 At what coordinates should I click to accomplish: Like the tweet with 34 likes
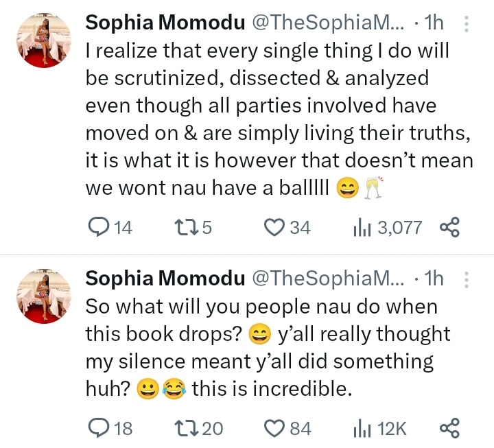point(275,227)
